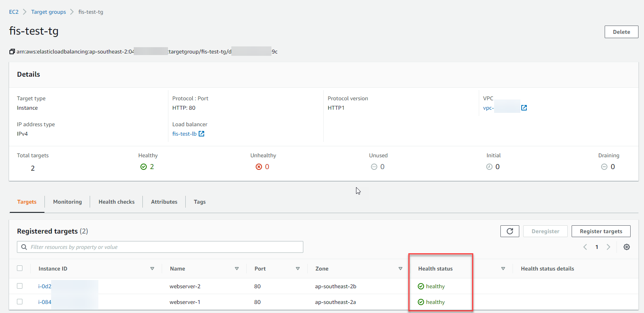Viewport: 644px width, 313px height.
Task: Check the webserver-1 row checkbox
Action: (x=20, y=302)
